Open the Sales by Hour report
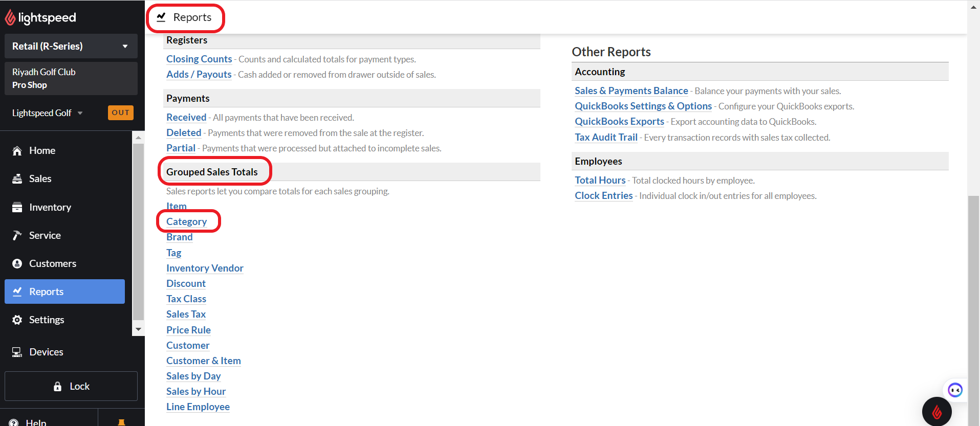980x426 pixels. tap(196, 391)
